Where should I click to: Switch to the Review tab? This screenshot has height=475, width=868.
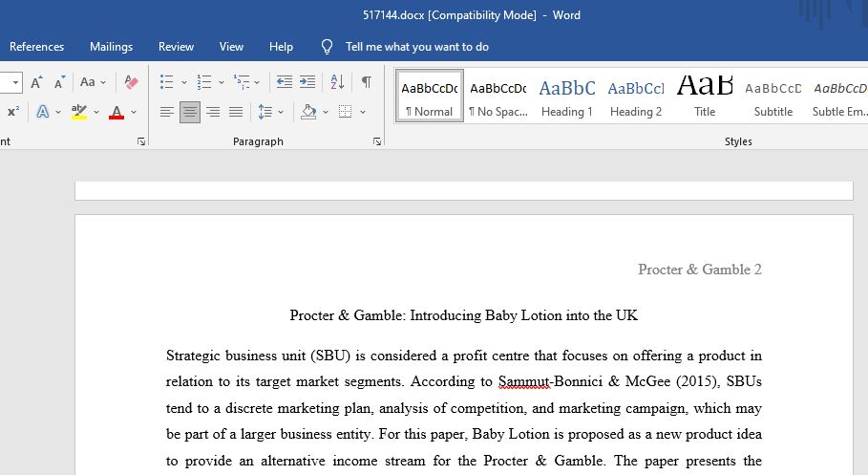tap(176, 47)
